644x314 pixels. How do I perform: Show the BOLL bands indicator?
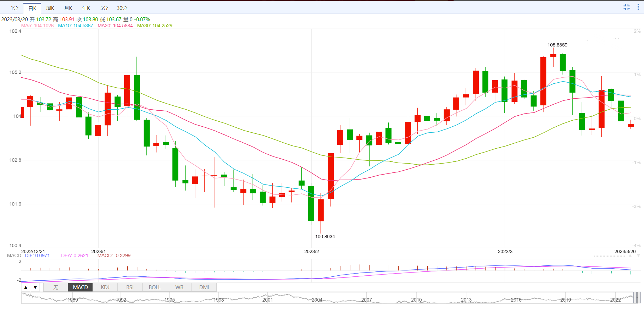point(155,287)
